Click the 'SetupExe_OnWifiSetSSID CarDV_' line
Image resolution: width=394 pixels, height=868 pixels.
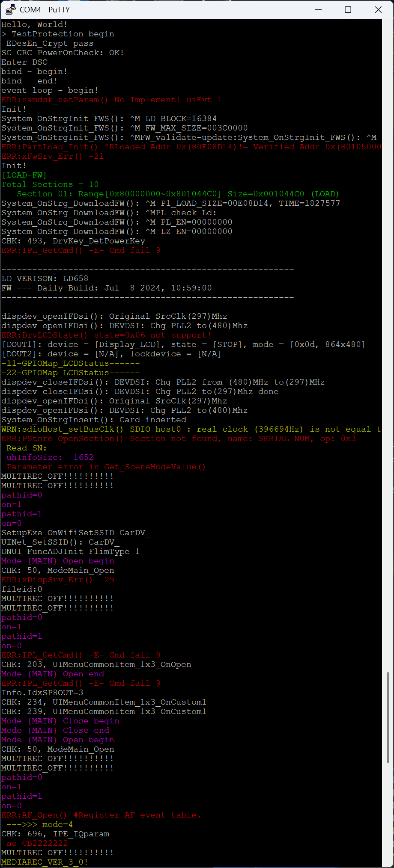tap(75, 533)
